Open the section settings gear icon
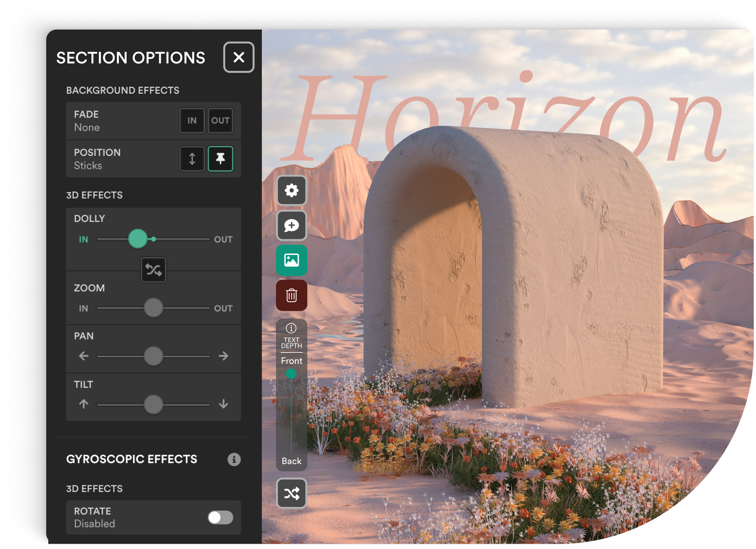 pyautogui.click(x=291, y=190)
